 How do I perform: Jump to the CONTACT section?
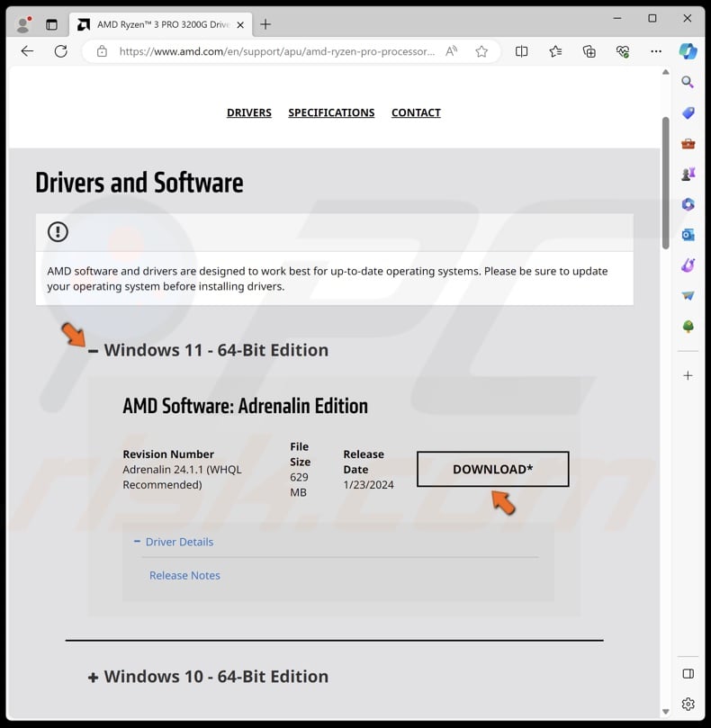tap(416, 112)
